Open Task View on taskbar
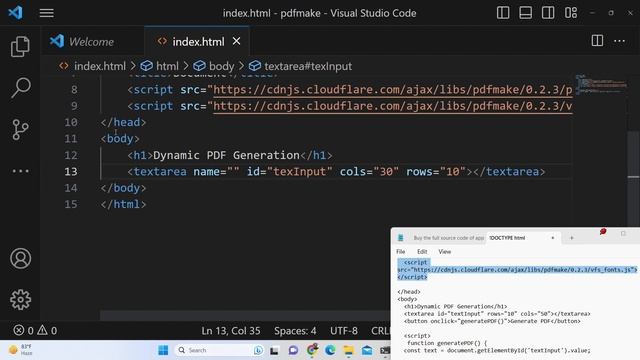The height and width of the screenshot is (360, 640). pos(274,351)
